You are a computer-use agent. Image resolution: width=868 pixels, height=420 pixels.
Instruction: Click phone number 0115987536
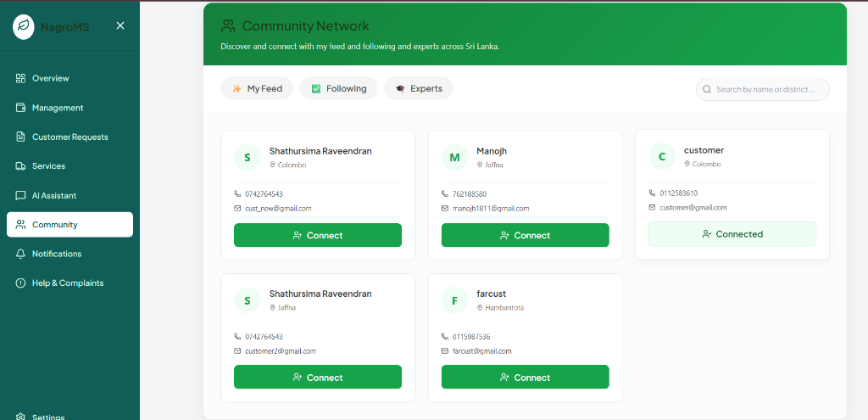click(x=471, y=336)
